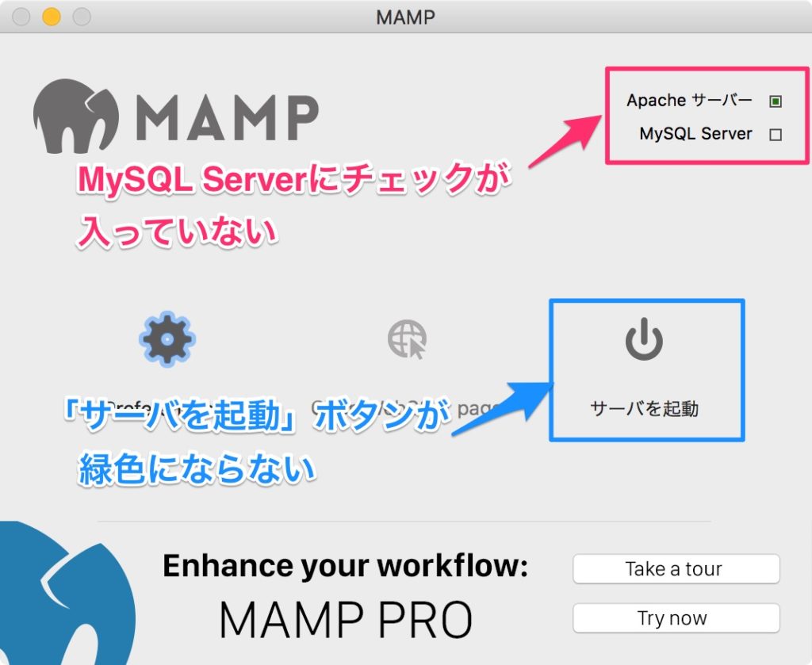Click the gray MAMP elephant logo
The image size is (812, 665).
76,116
